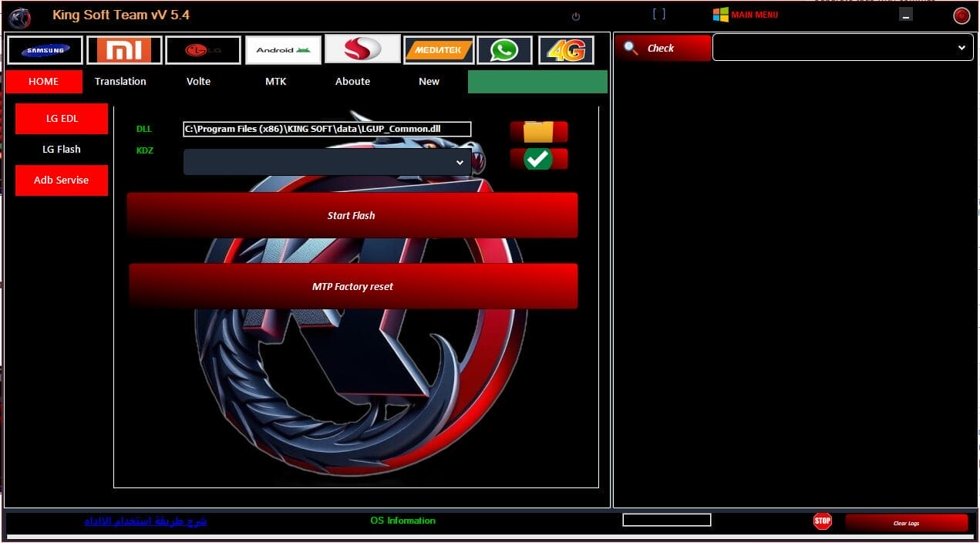Click the King Soft logo icon
This screenshot has width=980, height=543.
pos(20,16)
